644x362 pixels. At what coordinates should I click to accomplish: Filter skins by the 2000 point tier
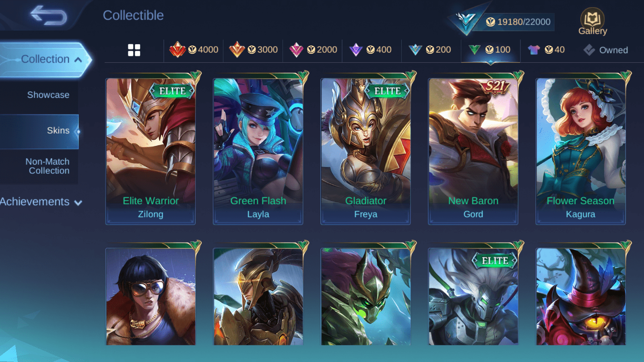click(313, 50)
